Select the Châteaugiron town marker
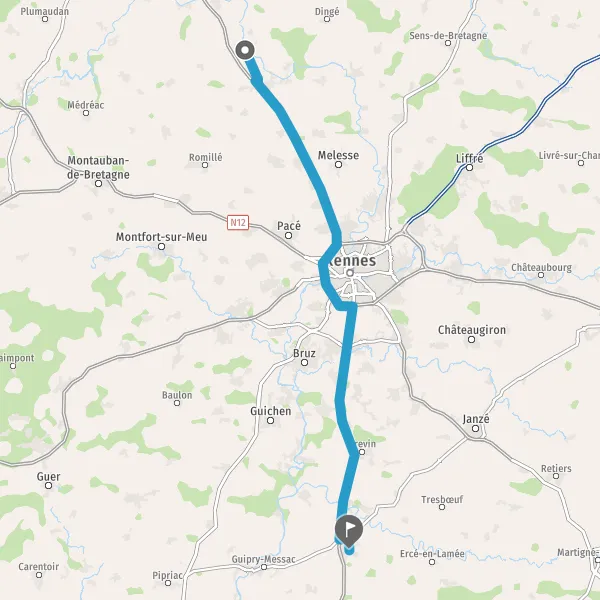Screen dimensions: 600x600 (471, 339)
